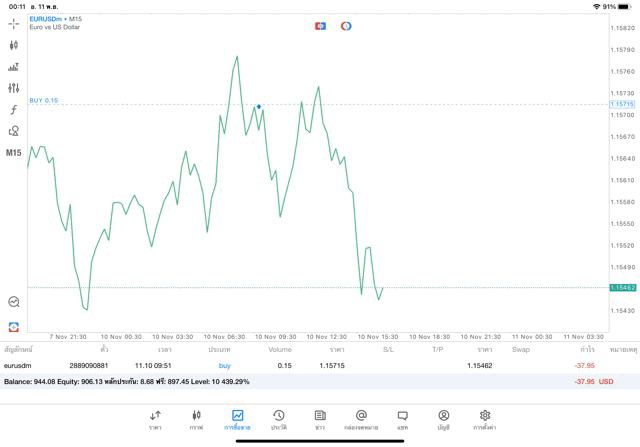Open the Account profile tab
This screenshot has width=640, height=447.
(443, 419)
